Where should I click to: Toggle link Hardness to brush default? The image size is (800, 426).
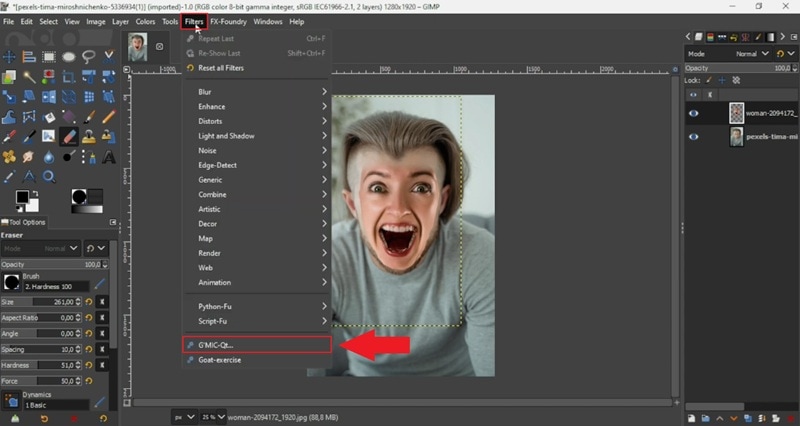point(102,365)
